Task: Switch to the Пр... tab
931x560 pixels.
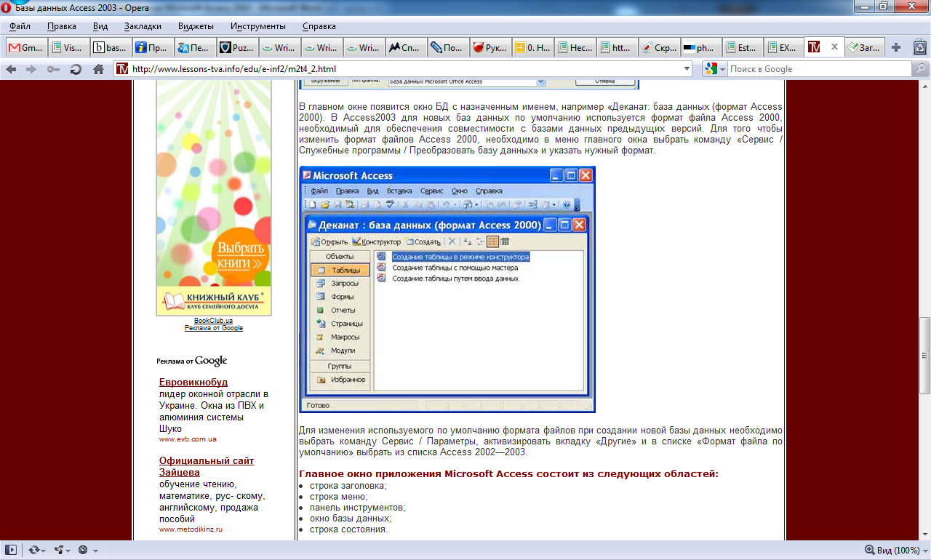Action: [153, 48]
